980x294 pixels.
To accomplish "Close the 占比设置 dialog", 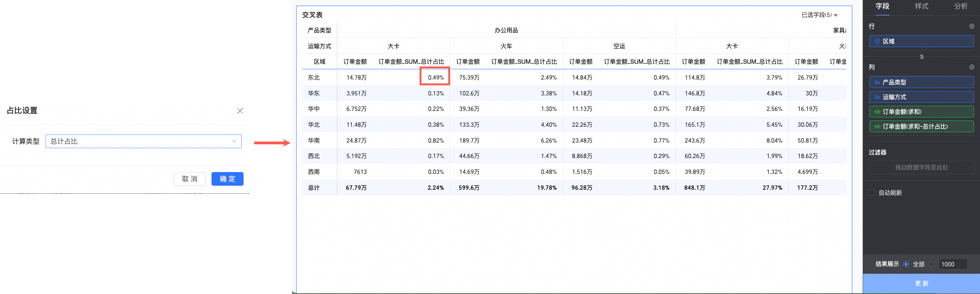I will 240,111.
